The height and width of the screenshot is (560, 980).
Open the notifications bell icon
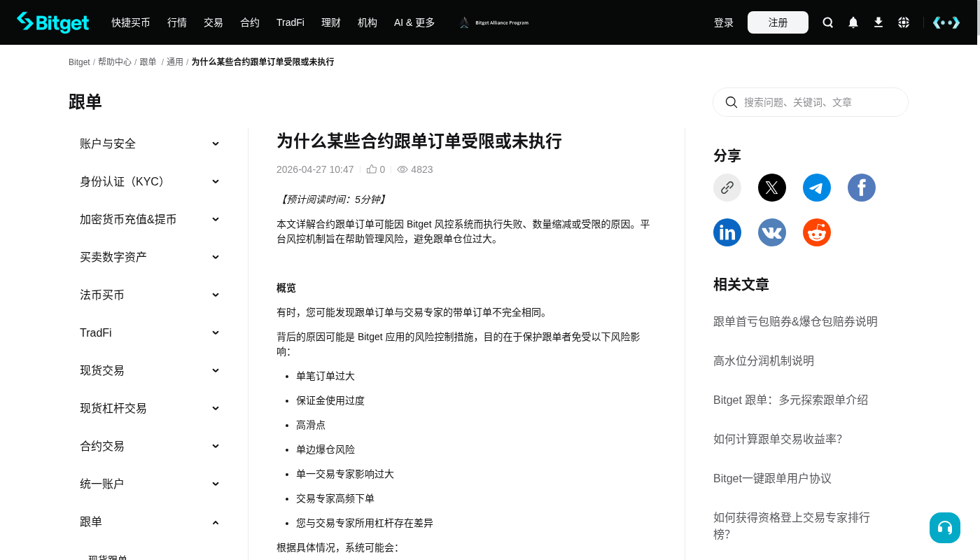pyautogui.click(x=853, y=22)
